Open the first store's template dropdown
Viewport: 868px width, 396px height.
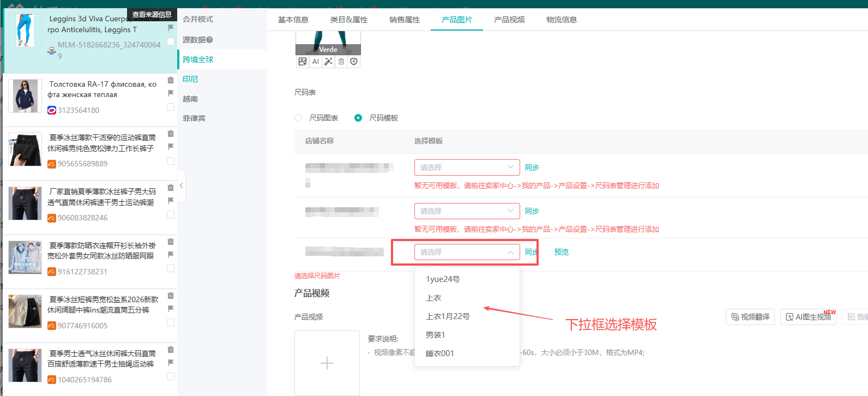pyautogui.click(x=467, y=167)
